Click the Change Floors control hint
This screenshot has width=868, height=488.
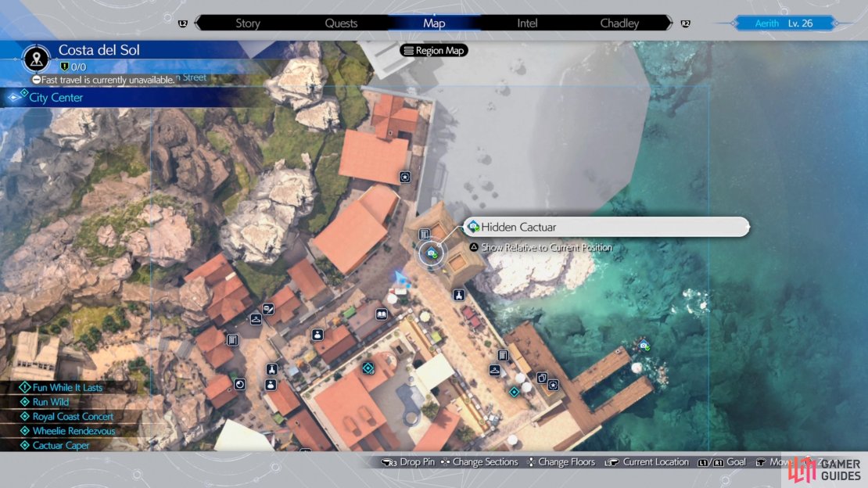(561, 462)
